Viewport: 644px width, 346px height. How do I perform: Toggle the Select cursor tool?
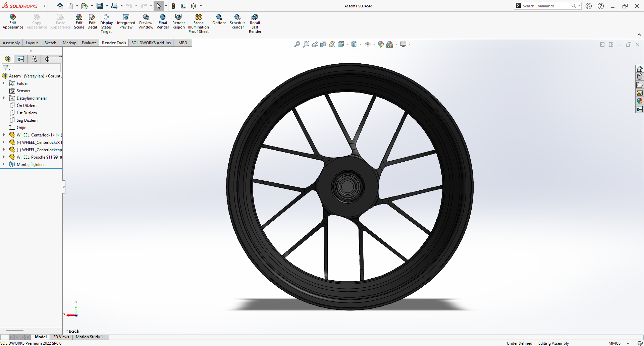click(x=158, y=6)
